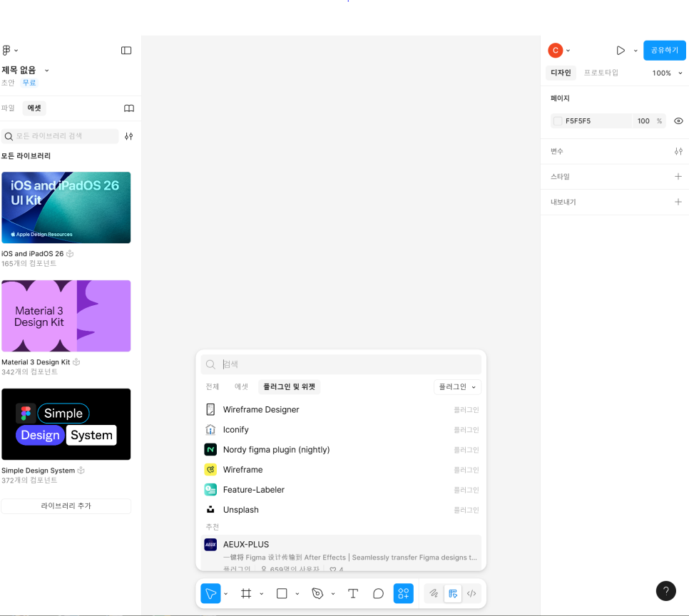Switch to Dev Mode code toggle
This screenshot has height=616, width=689.
(471, 593)
